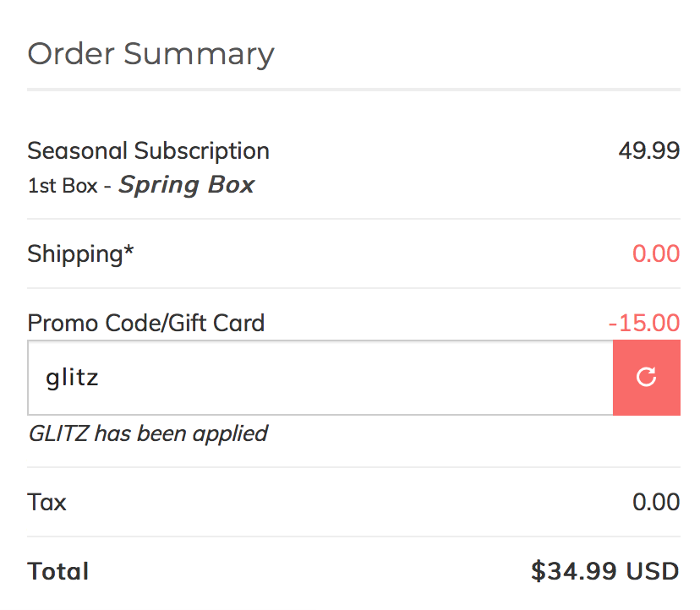Click the empty area right of glitz text
The height and width of the screenshot is (610, 700).
click(x=355, y=378)
